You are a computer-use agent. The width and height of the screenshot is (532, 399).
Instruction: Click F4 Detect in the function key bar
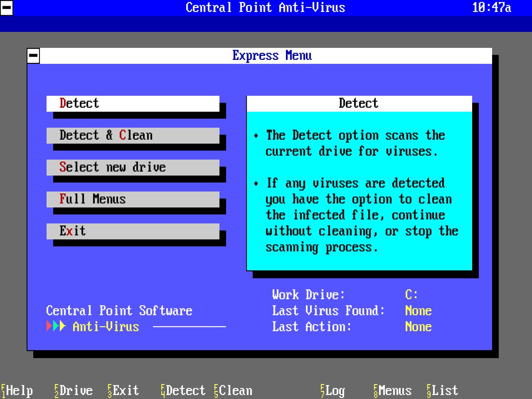point(183,391)
